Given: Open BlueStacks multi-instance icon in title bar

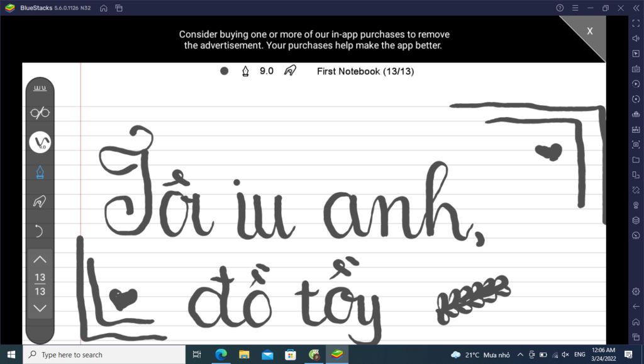Looking at the screenshot, I should coord(119,8).
